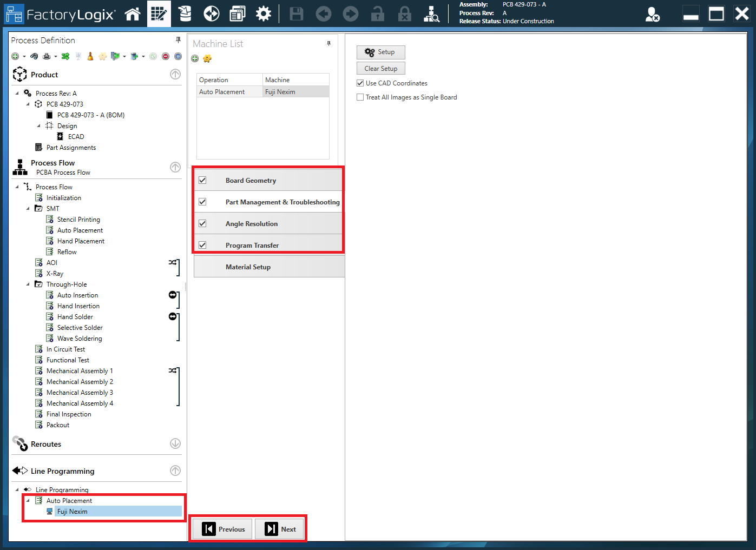Screen dimensions: 756x550
Task: Pin the Machine List panel
Action: 328,44
